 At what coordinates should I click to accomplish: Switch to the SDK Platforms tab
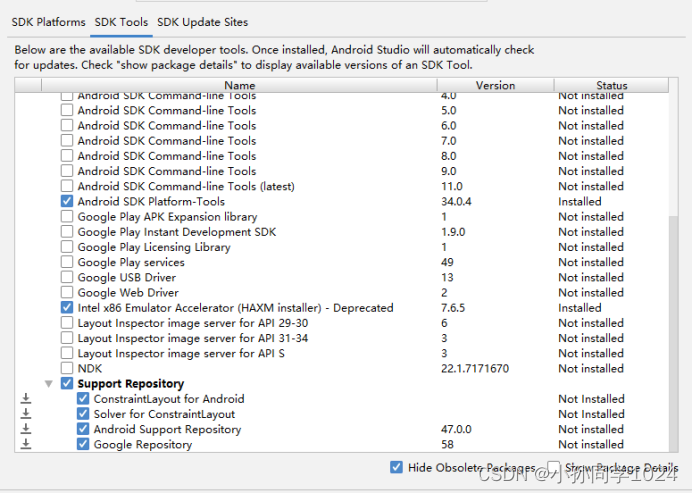point(48,22)
